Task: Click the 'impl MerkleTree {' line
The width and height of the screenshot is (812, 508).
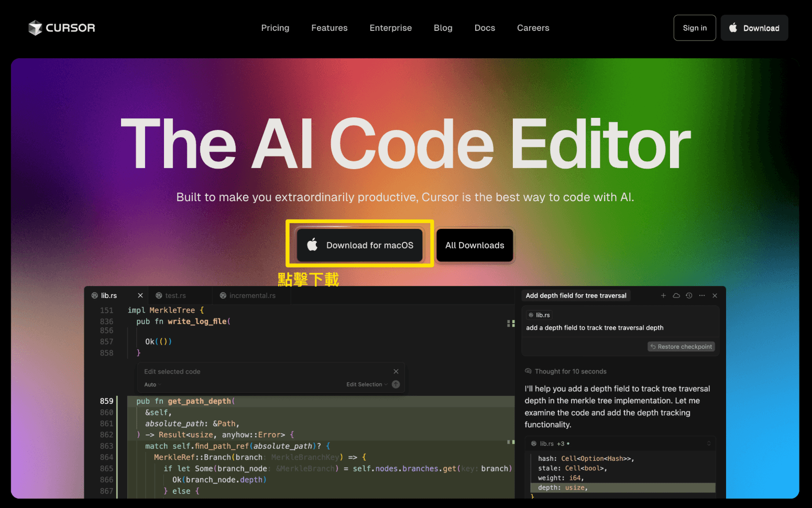Action: tap(166, 310)
